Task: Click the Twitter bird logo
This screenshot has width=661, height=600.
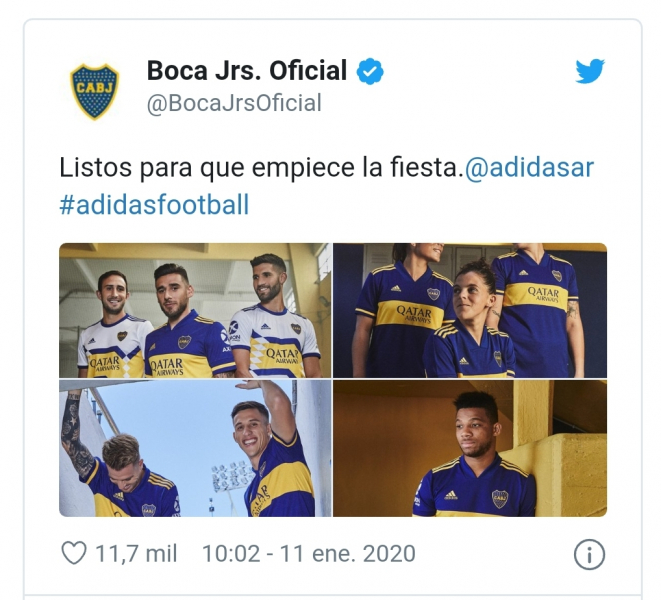Action: click(590, 71)
